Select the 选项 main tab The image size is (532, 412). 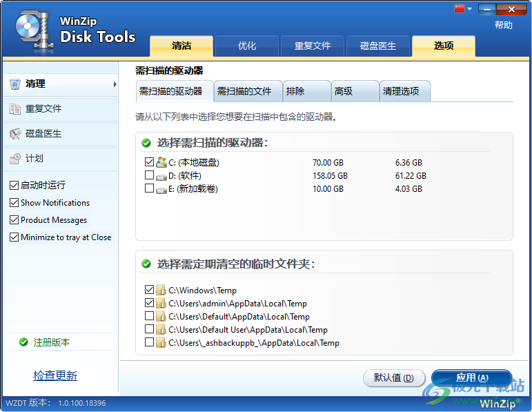(x=444, y=46)
